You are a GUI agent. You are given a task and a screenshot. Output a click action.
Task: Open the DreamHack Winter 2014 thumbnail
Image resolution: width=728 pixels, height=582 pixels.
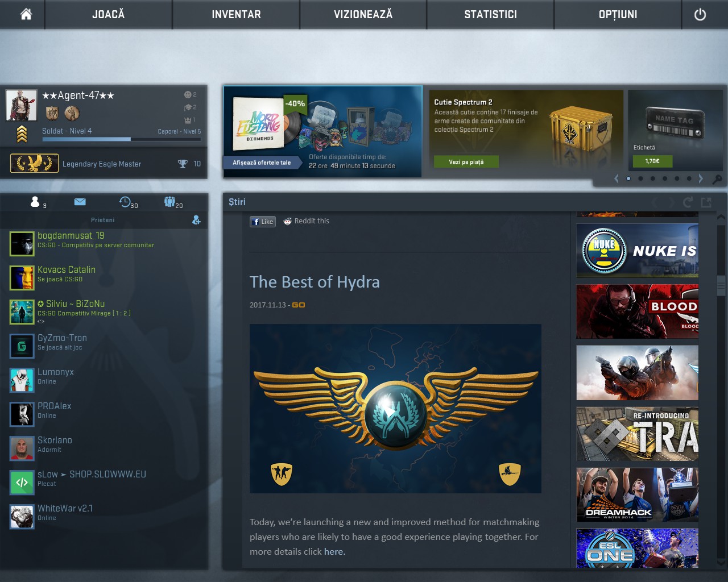click(x=638, y=494)
